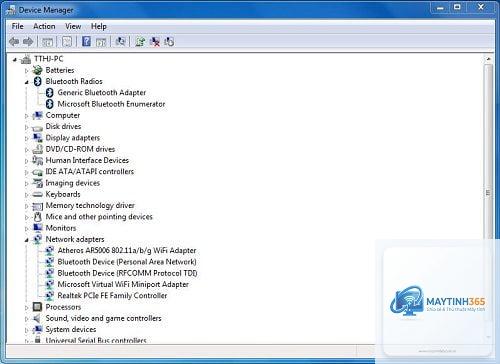The width and height of the screenshot is (500, 364).
Task: Open Properties via the toolbar icon
Action: tap(67, 42)
